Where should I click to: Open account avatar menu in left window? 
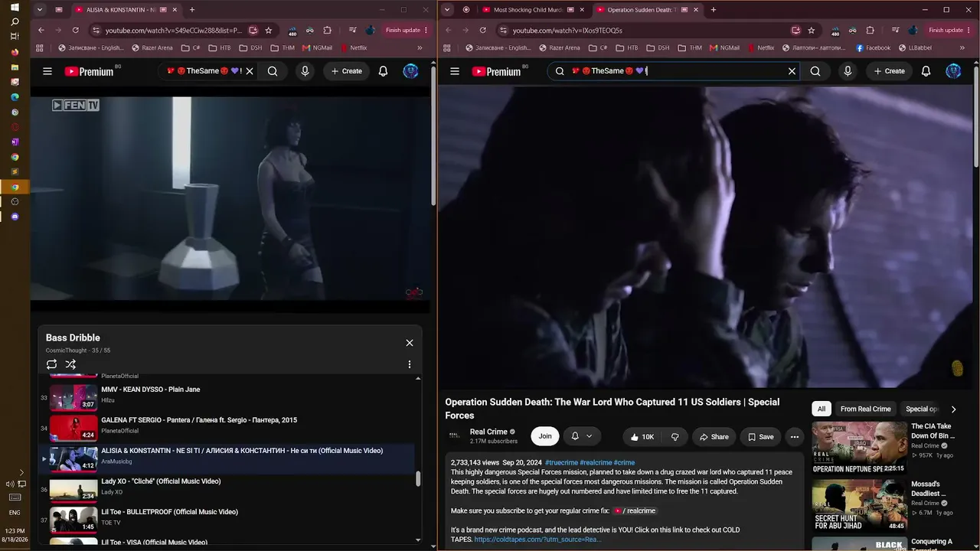coord(410,71)
